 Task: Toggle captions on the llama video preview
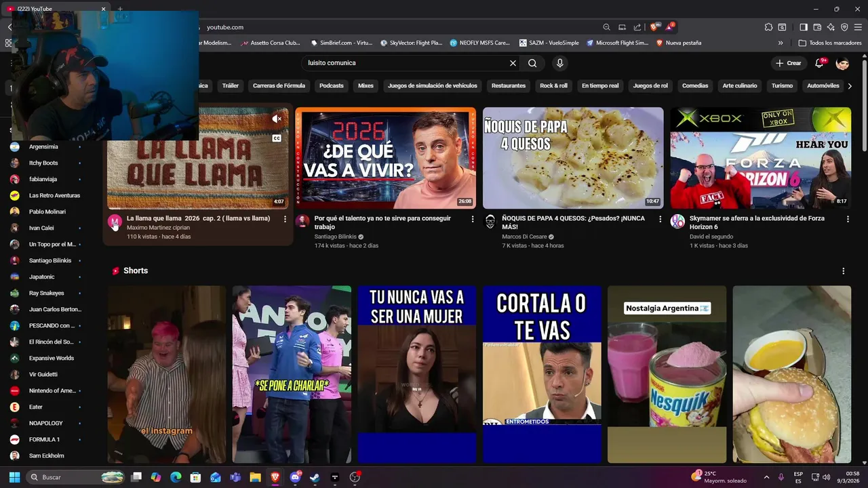point(277,138)
